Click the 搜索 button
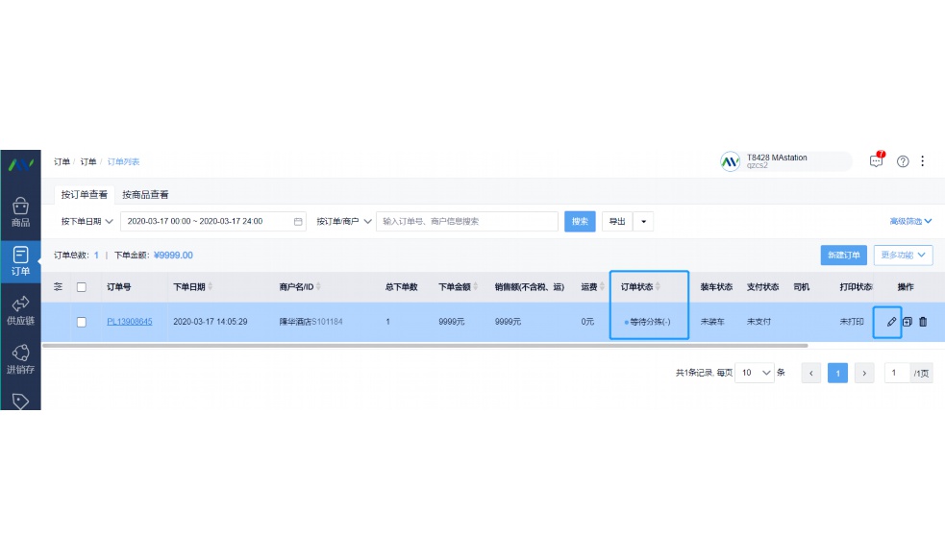 (x=580, y=221)
